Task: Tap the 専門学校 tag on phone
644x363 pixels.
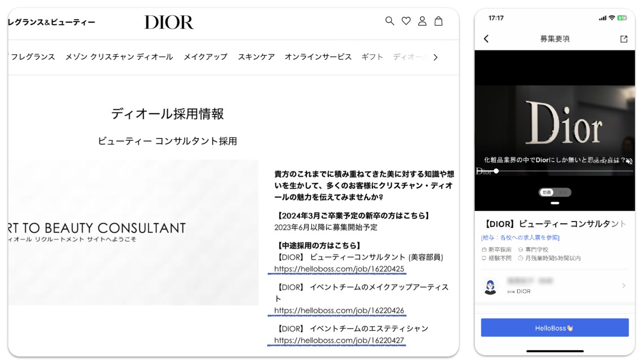Action: [x=533, y=250]
